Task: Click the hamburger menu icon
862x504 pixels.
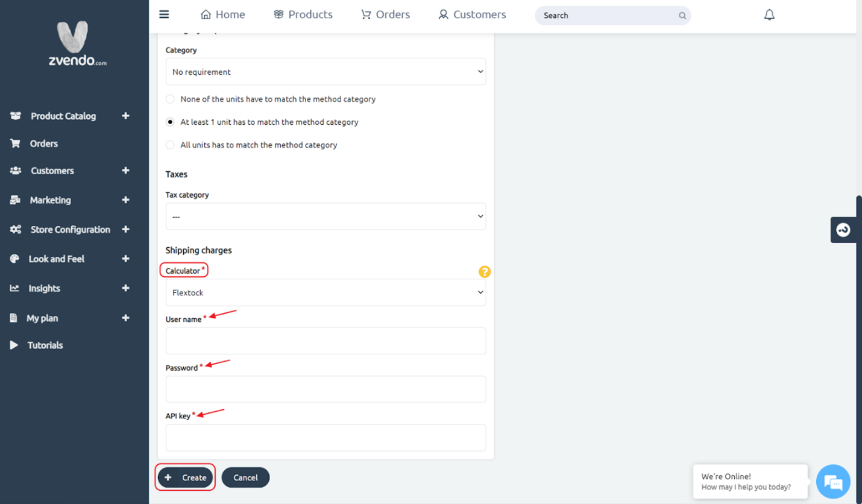Action: pos(164,14)
